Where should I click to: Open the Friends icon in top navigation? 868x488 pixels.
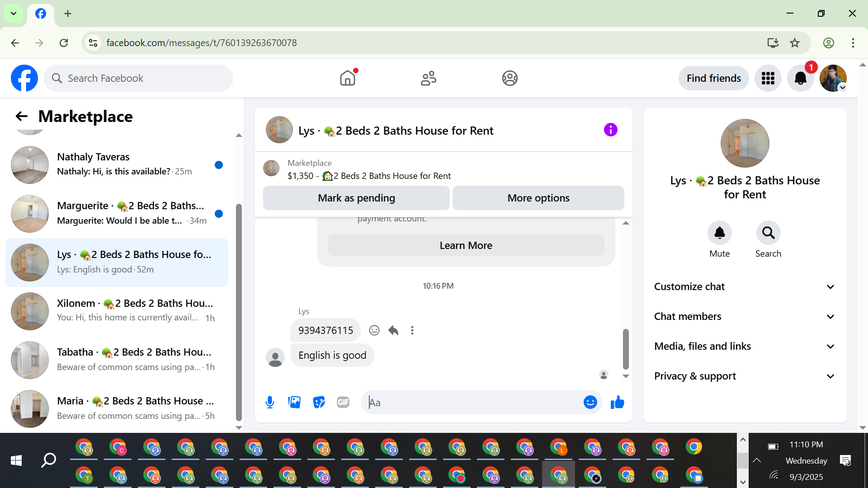click(429, 78)
